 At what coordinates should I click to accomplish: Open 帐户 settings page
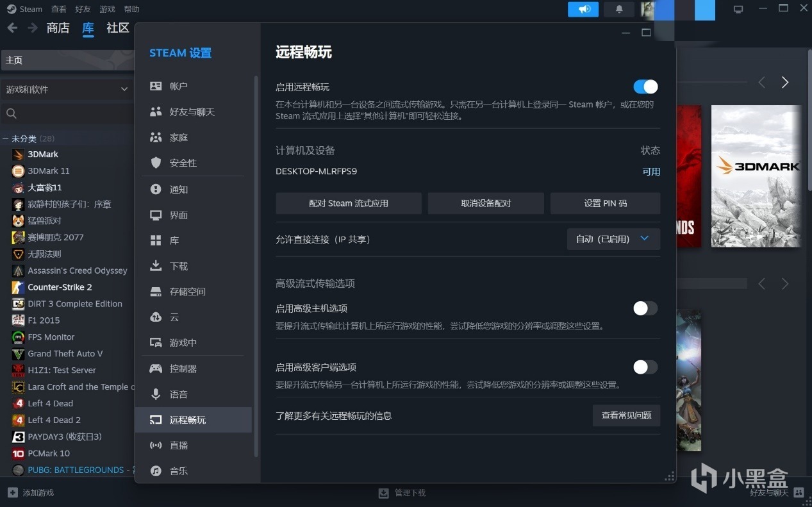(x=193, y=86)
